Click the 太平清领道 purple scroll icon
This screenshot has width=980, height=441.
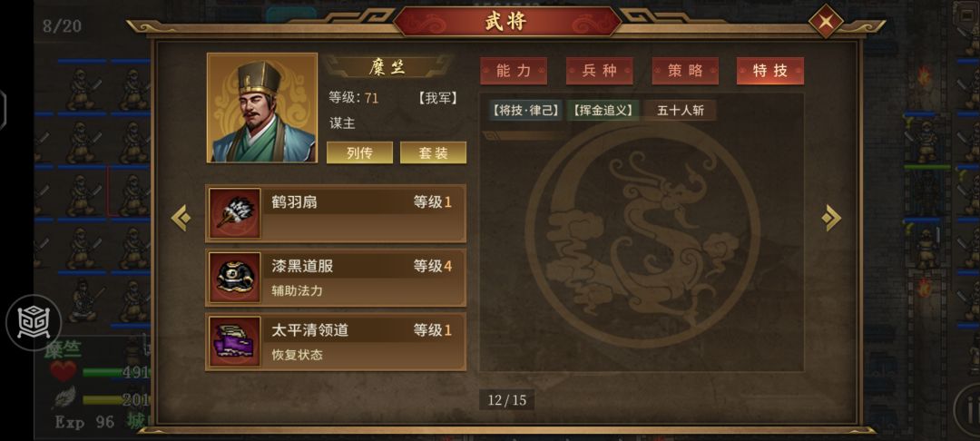pyautogui.click(x=234, y=342)
